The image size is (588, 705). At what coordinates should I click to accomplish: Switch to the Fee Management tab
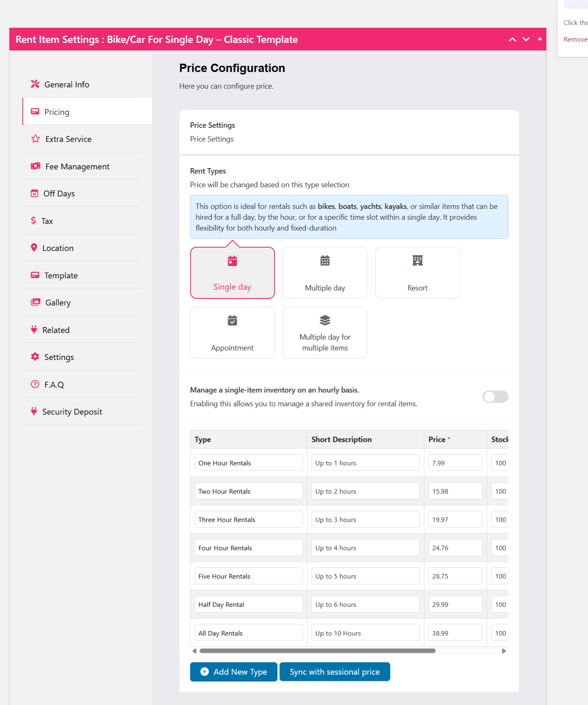77,166
